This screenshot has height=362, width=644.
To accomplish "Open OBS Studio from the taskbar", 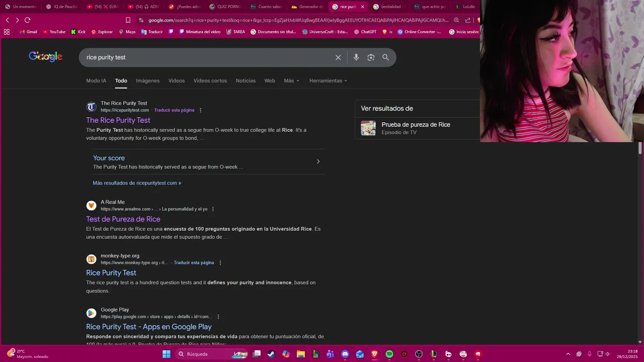I will coord(419,354).
